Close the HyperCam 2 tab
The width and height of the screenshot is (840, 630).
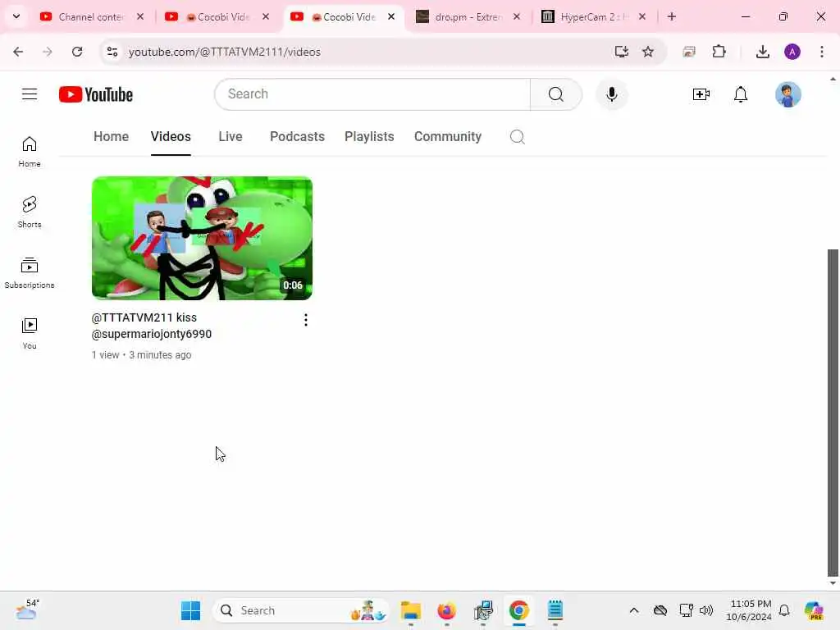[641, 16]
